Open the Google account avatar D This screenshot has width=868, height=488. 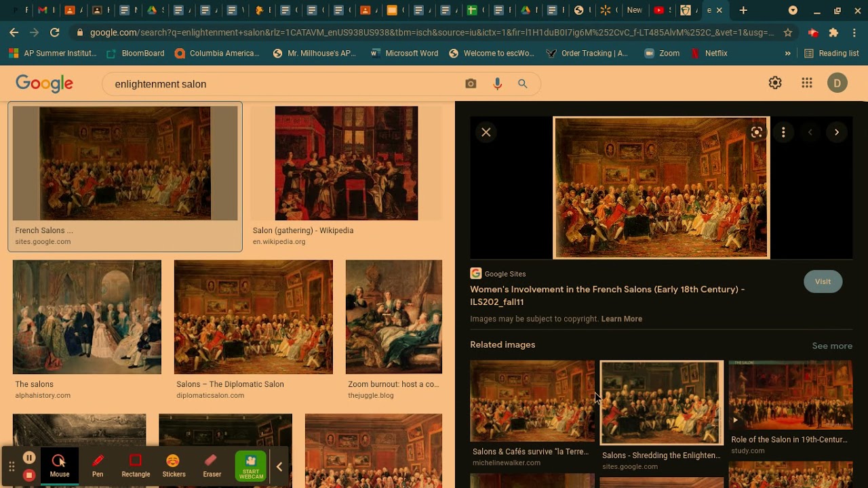(837, 83)
